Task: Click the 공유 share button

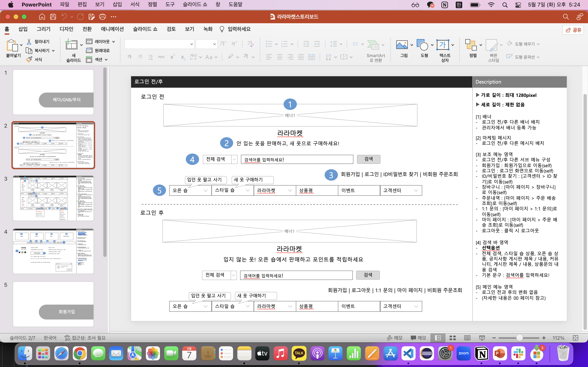Action: [x=573, y=30]
